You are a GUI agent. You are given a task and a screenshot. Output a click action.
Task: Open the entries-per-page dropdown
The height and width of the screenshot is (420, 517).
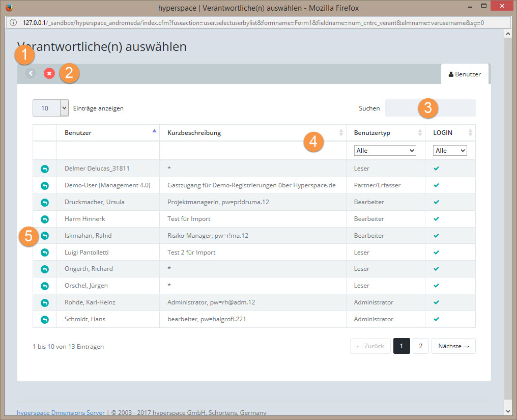click(50, 108)
